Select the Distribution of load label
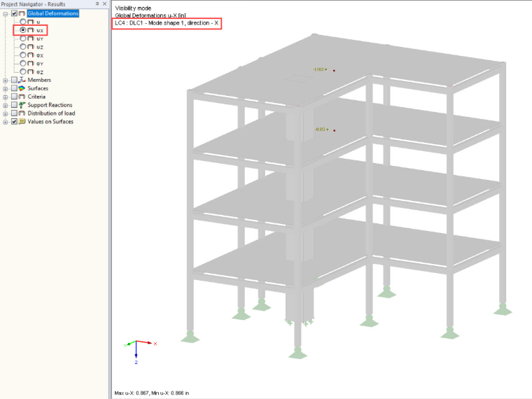532x399 pixels. tap(51, 113)
